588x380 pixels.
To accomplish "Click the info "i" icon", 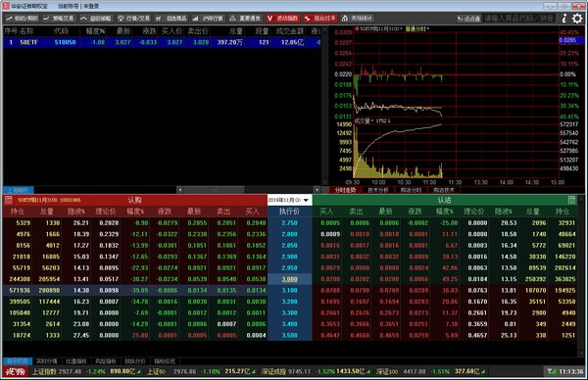I will [x=564, y=18].
